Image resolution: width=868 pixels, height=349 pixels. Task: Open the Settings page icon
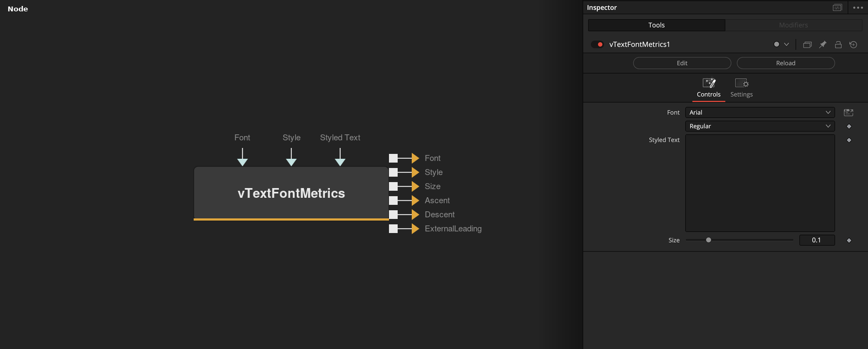click(x=742, y=83)
